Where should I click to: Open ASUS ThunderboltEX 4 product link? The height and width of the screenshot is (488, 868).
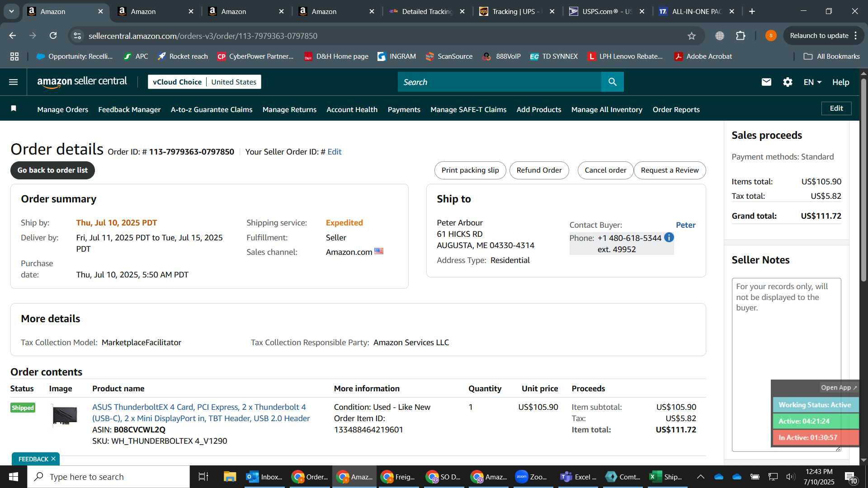click(201, 413)
